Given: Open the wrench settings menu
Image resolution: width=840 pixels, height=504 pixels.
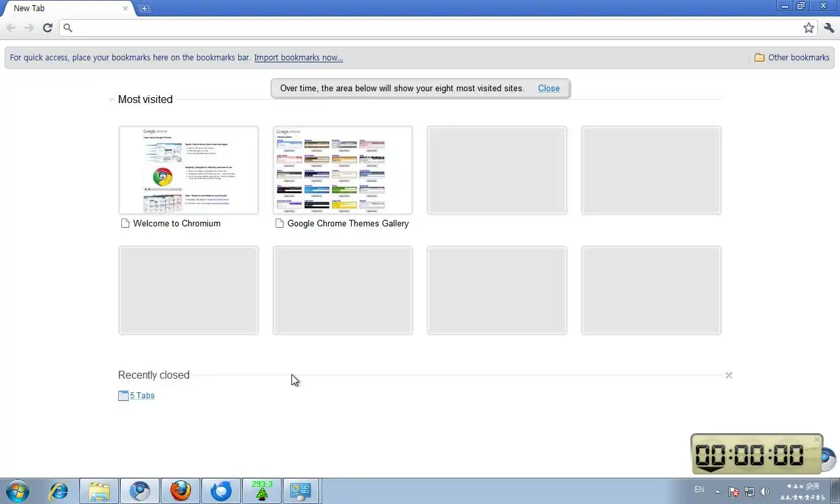Looking at the screenshot, I should click(x=829, y=28).
